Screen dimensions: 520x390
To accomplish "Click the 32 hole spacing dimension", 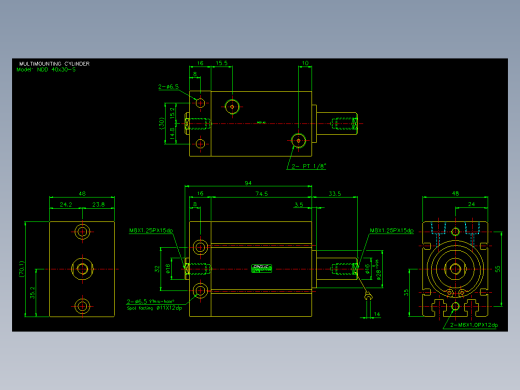I will click(157, 269).
